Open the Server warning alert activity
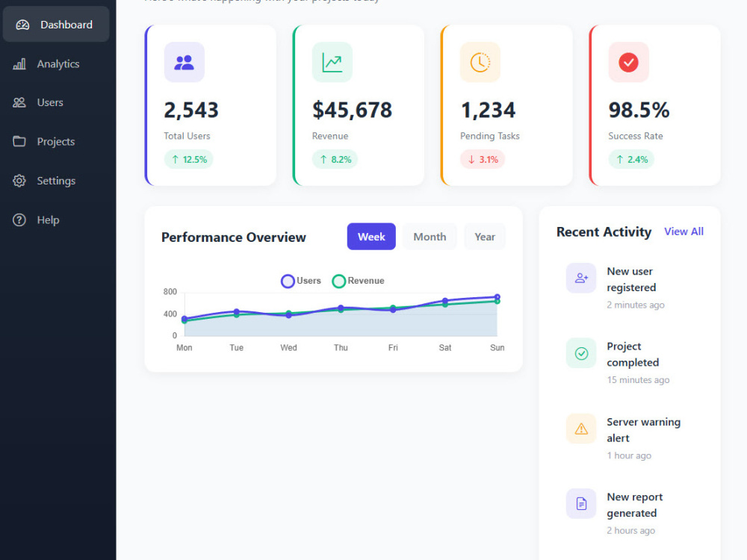 pos(630,438)
